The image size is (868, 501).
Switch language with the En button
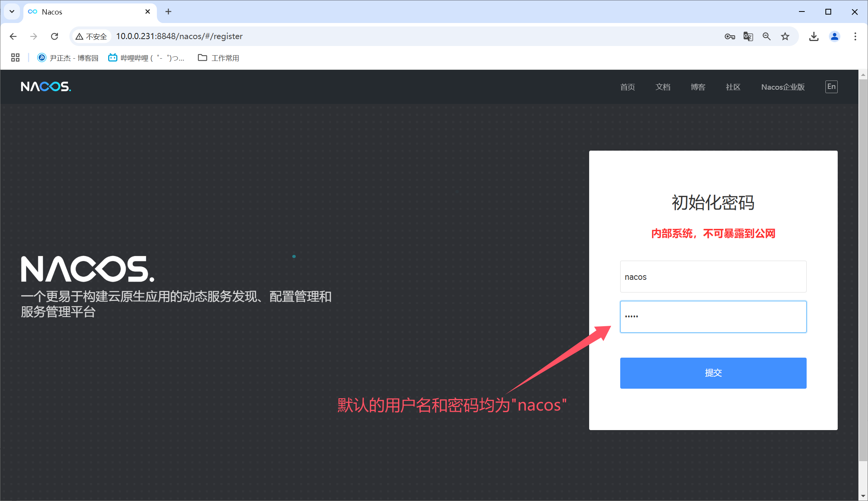(831, 87)
